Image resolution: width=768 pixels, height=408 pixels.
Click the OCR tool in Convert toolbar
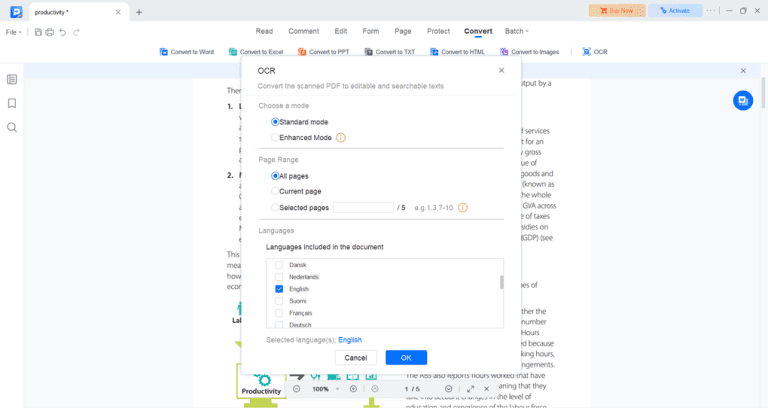tap(595, 52)
